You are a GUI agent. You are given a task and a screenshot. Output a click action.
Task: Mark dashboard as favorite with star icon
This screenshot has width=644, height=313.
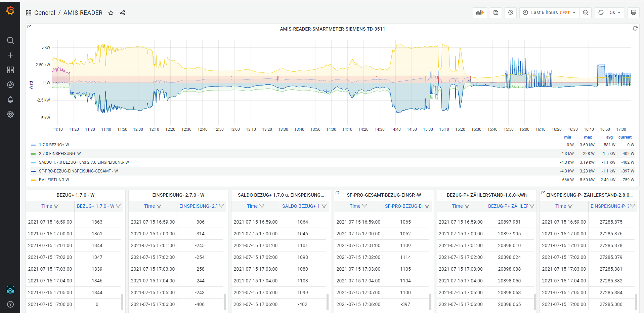pos(111,13)
